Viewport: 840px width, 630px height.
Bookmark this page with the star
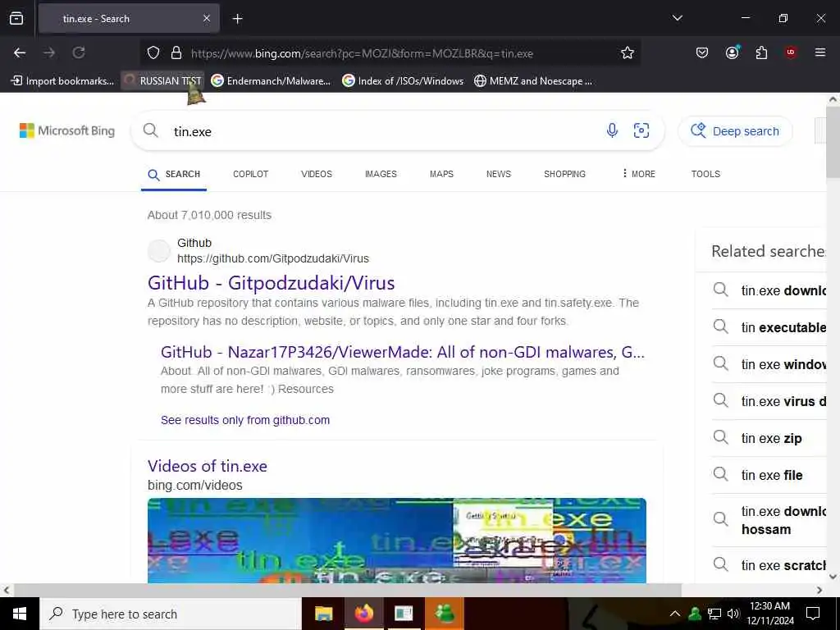[x=628, y=52]
